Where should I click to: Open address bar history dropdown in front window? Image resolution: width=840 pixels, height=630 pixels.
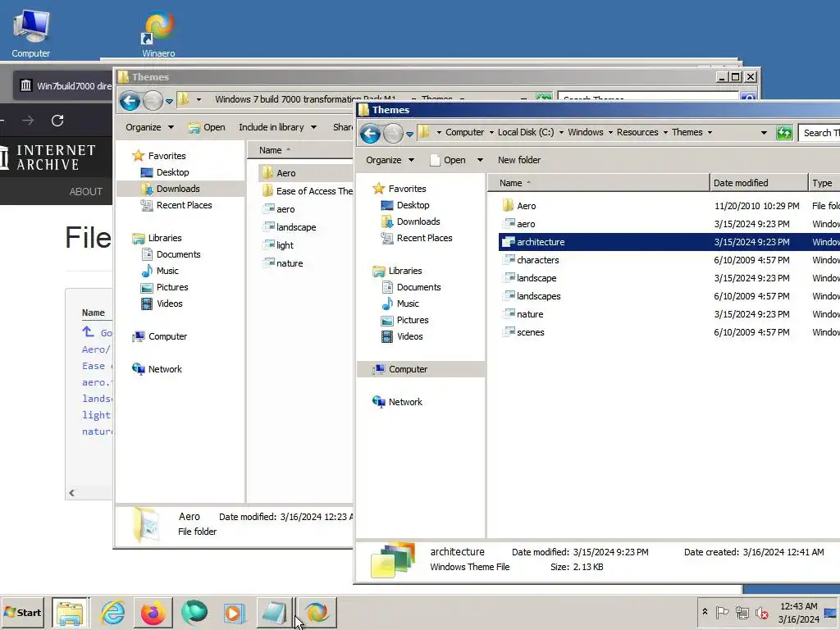(764, 132)
